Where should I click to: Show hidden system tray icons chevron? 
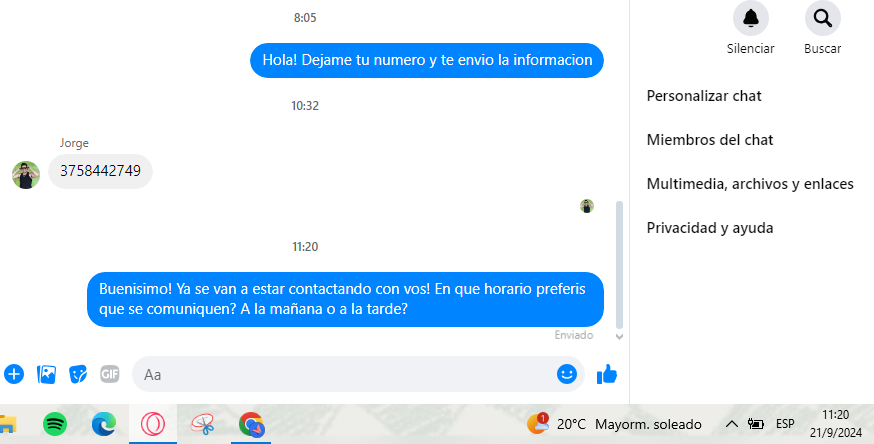(x=731, y=425)
